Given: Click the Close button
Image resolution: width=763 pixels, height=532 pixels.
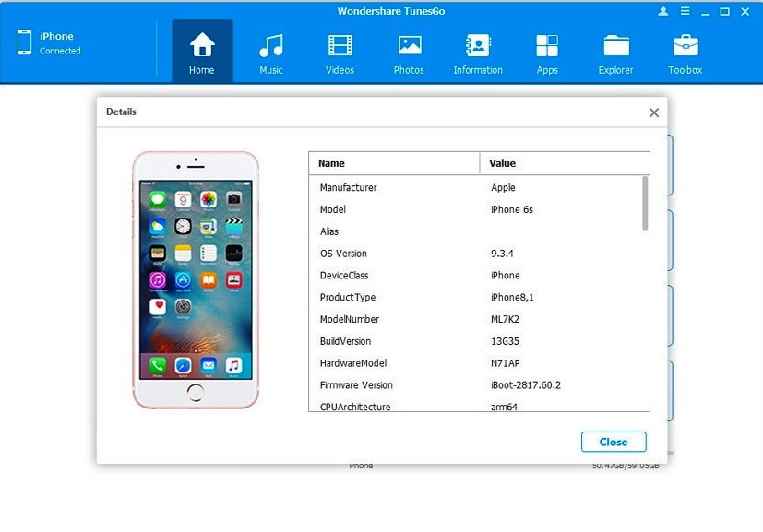Looking at the screenshot, I should pyautogui.click(x=614, y=442).
